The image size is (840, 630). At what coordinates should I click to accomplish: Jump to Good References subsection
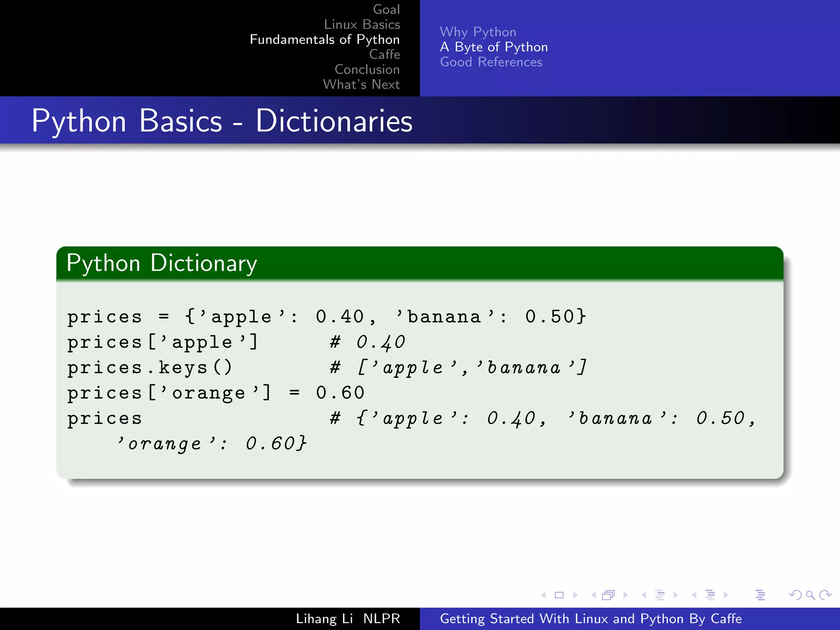(491, 62)
